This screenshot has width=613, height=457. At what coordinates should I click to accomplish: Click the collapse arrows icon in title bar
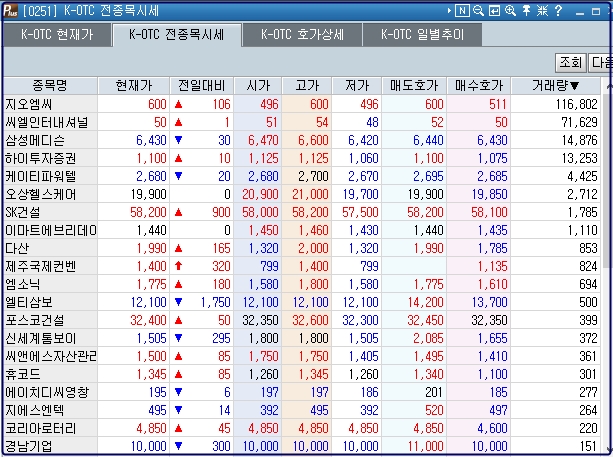(x=543, y=11)
